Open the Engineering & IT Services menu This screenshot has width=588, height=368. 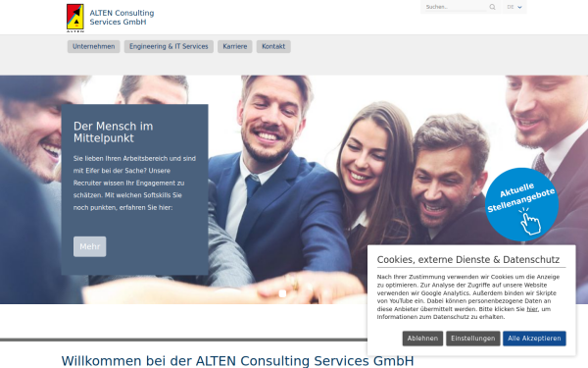tap(169, 46)
